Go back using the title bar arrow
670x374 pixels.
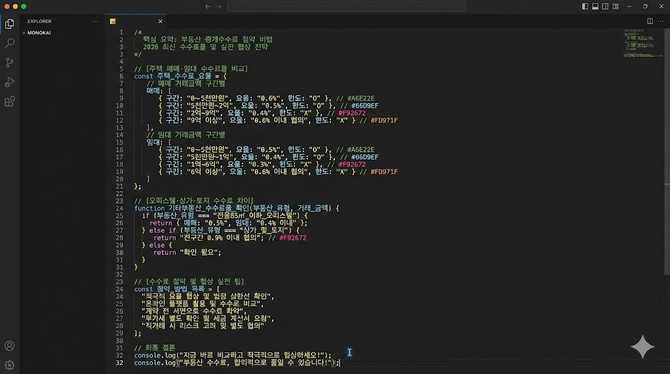point(208,6)
